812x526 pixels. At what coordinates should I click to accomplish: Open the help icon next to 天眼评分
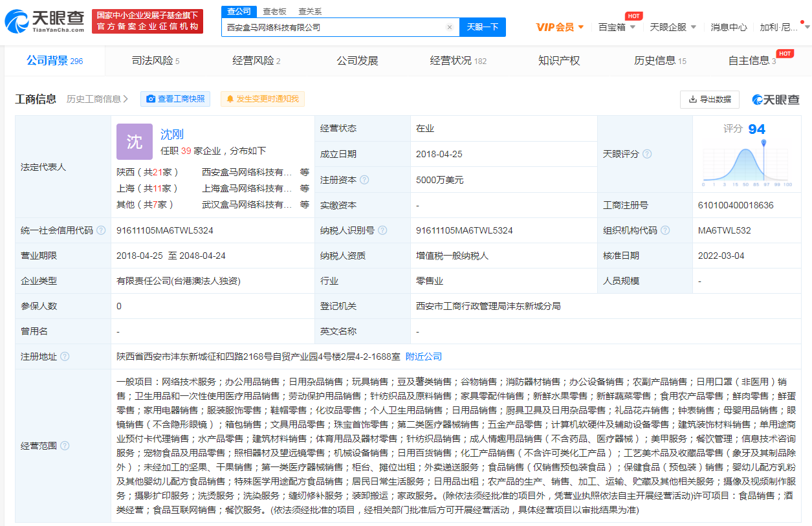pos(646,154)
